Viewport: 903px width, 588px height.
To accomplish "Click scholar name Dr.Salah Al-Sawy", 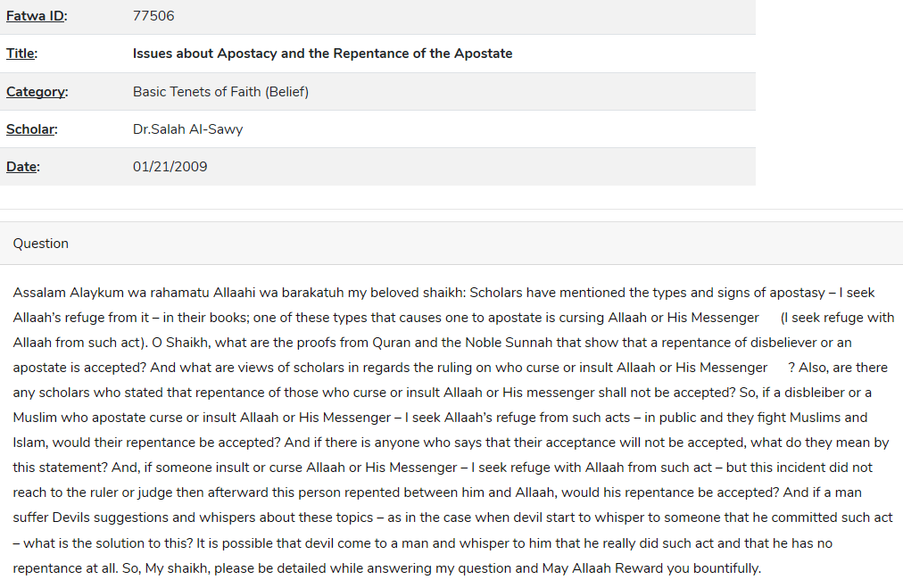I will point(187,129).
